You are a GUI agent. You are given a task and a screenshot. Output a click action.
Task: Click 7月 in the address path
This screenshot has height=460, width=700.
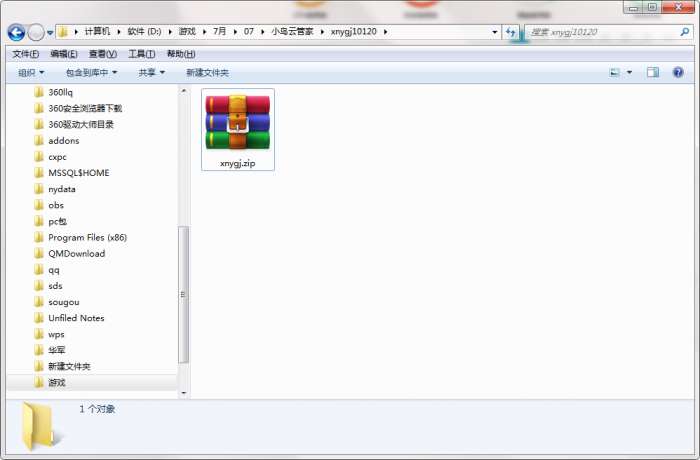click(219, 32)
